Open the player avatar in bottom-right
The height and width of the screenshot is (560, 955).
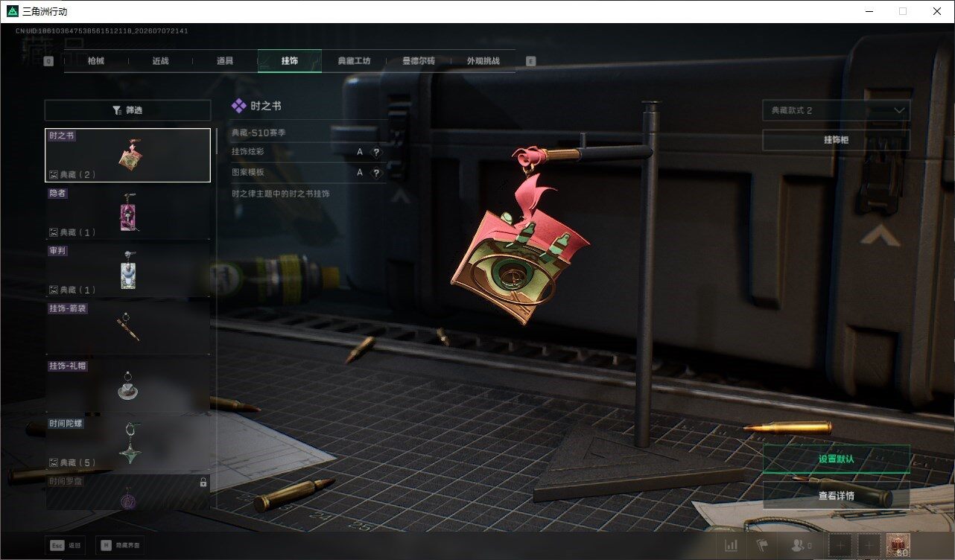(898, 546)
